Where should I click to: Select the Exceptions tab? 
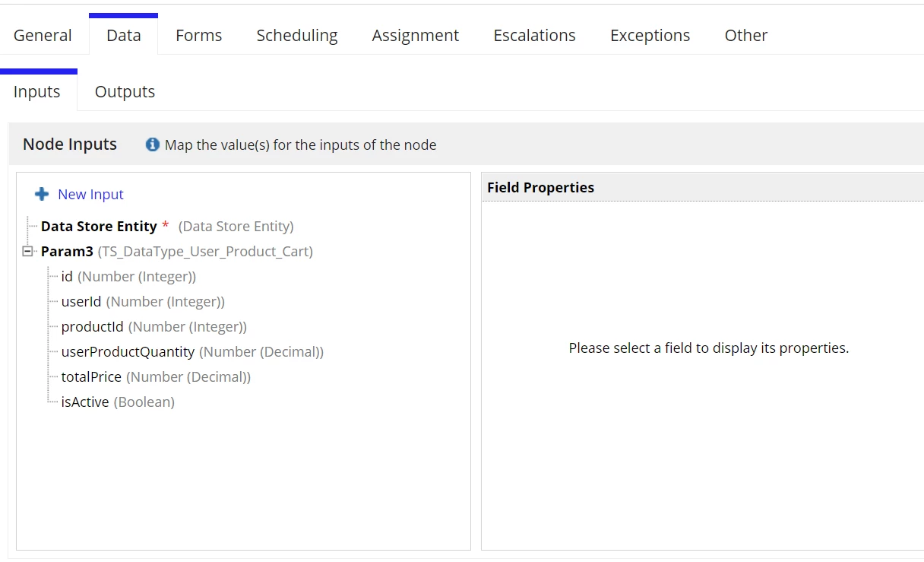point(650,35)
